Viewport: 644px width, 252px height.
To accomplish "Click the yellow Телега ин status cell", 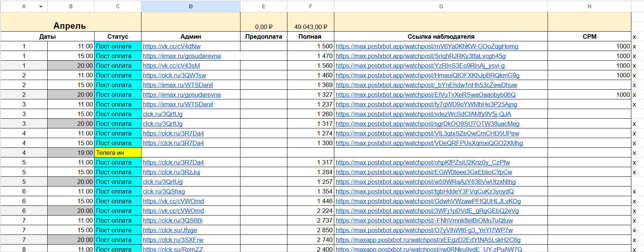I will pos(118,153).
